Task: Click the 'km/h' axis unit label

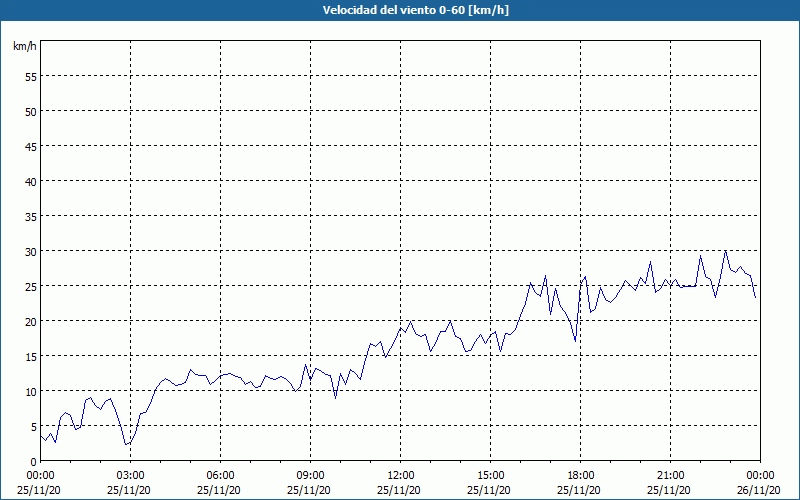Action: pyautogui.click(x=24, y=46)
